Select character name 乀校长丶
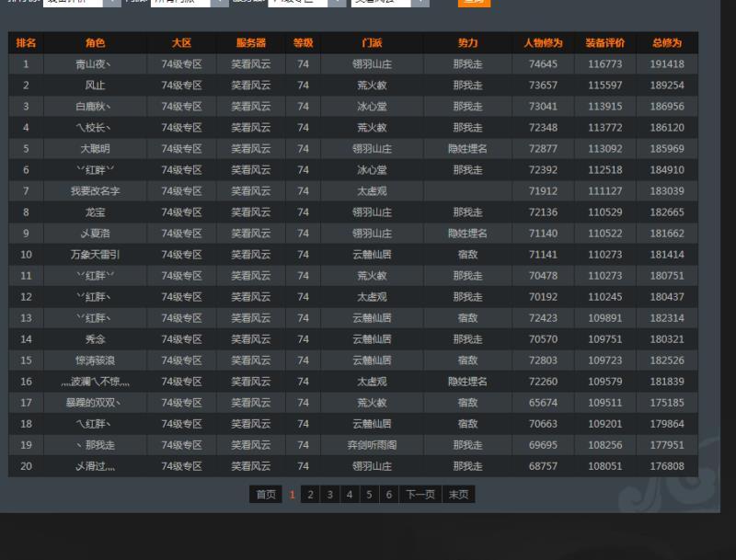 [x=94, y=128]
